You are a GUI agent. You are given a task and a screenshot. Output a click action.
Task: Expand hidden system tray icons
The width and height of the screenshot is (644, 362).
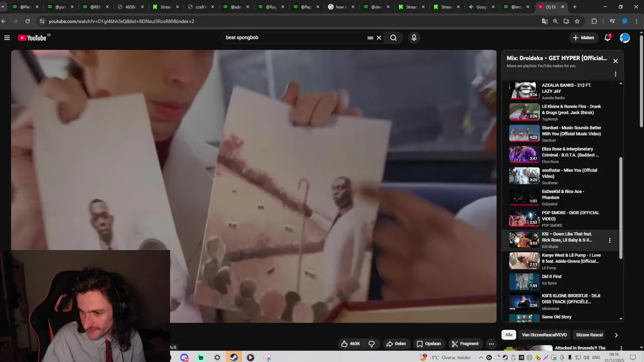tap(481, 357)
